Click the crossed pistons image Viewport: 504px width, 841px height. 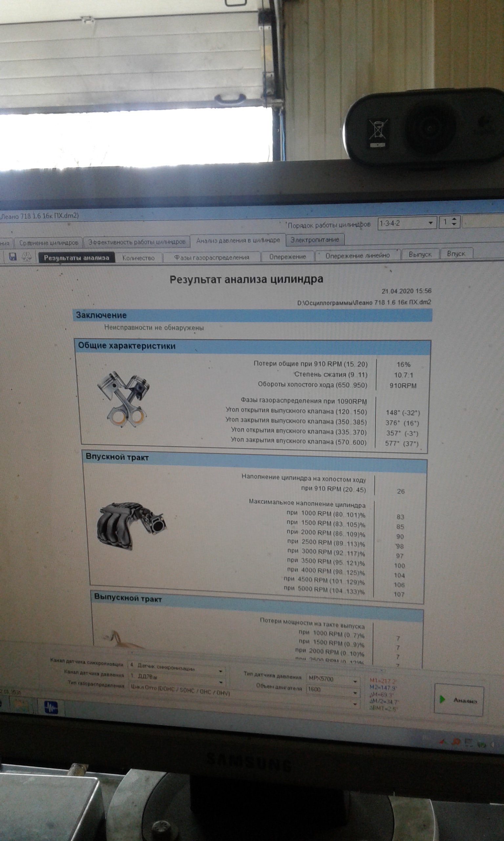pos(124,399)
